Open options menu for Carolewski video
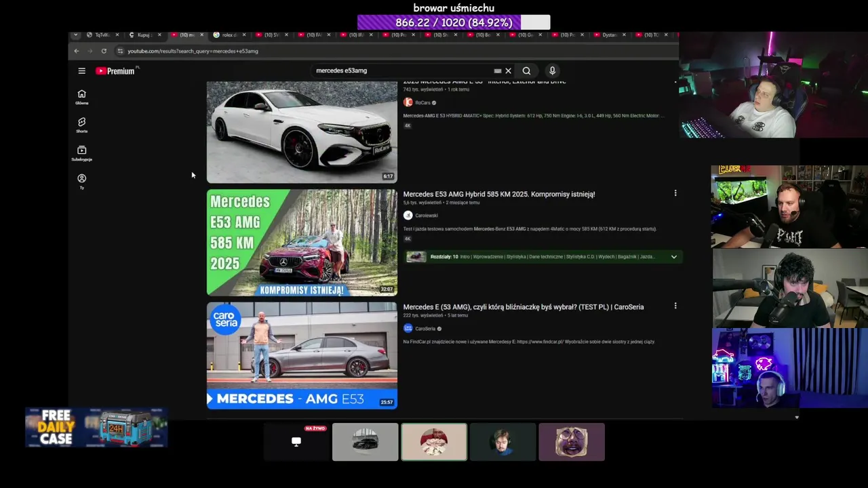 (675, 193)
